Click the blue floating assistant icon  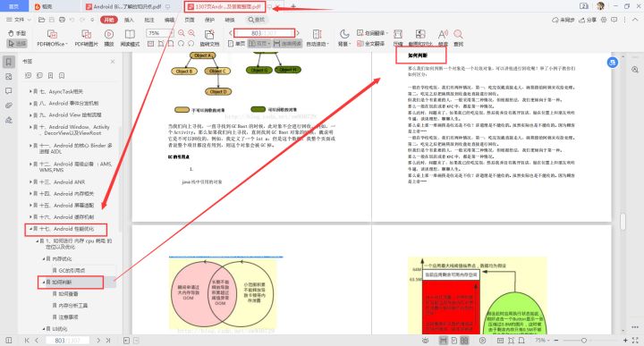(613, 63)
